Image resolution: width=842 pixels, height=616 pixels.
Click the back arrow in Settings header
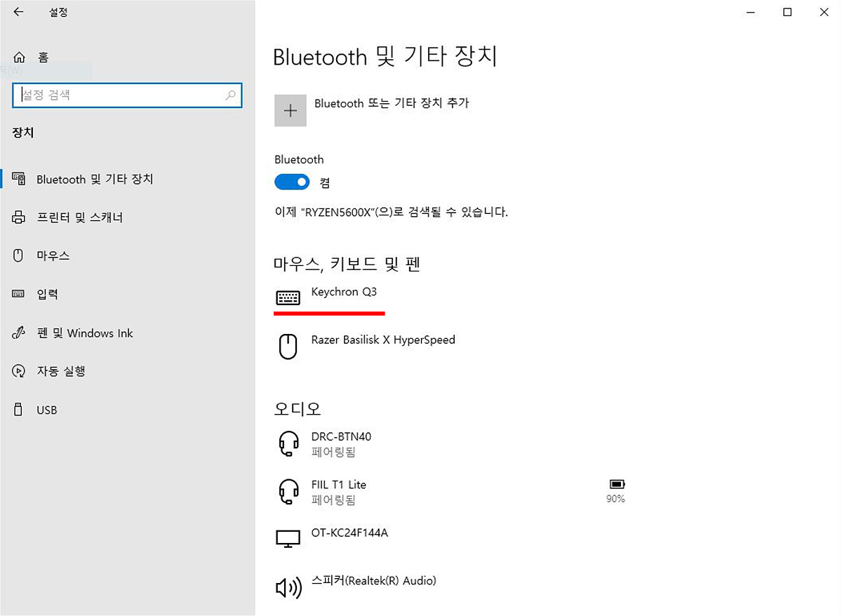[x=18, y=12]
